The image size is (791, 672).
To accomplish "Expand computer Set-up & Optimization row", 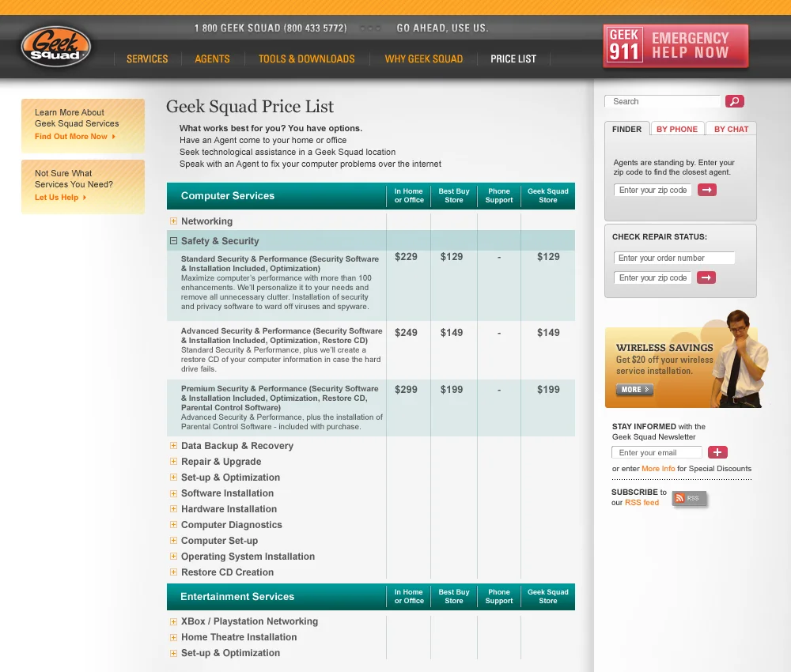I will tap(173, 478).
